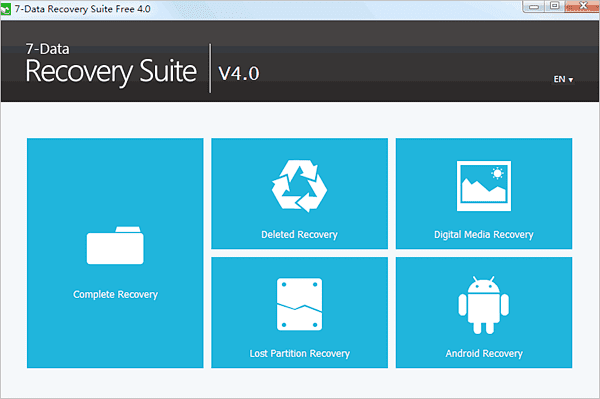Click the white folder icon for Complete Recovery
Screen dimensions: 600x399
(x=115, y=245)
